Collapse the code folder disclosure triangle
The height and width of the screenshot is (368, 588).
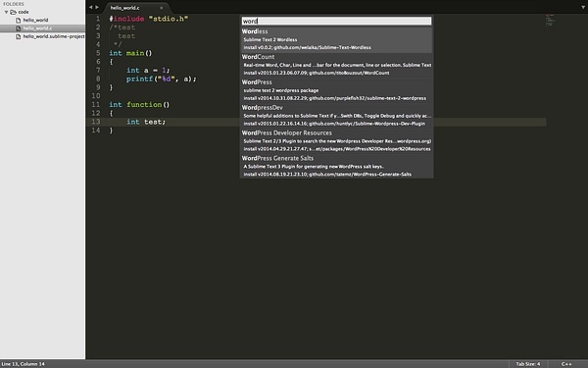click(7, 12)
